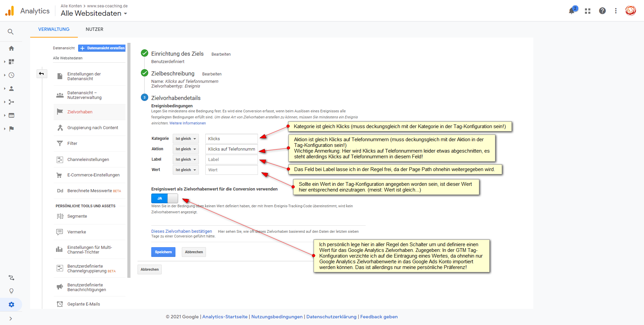The image size is (644, 325).
Task: Open Nutzungsbedingungen footer link
Action: (277, 317)
